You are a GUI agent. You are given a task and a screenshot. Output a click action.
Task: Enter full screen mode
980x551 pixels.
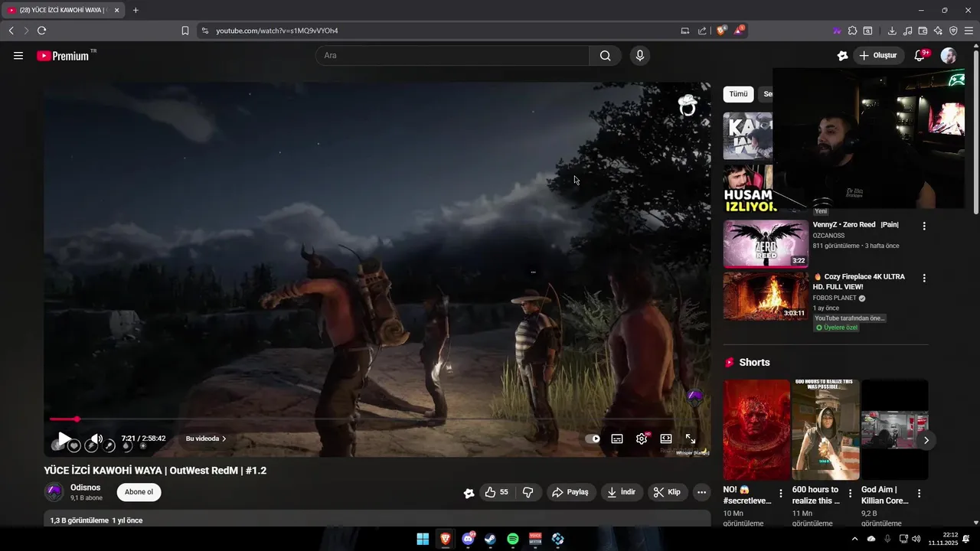click(x=691, y=439)
